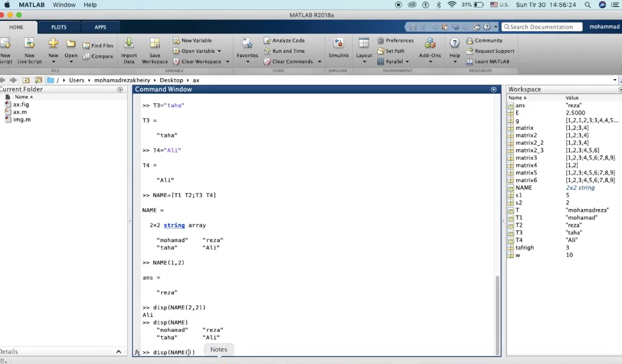The height and width of the screenshot is (364, 622).
Task: Click the Favorites star icon
Action: coord(247,43)
